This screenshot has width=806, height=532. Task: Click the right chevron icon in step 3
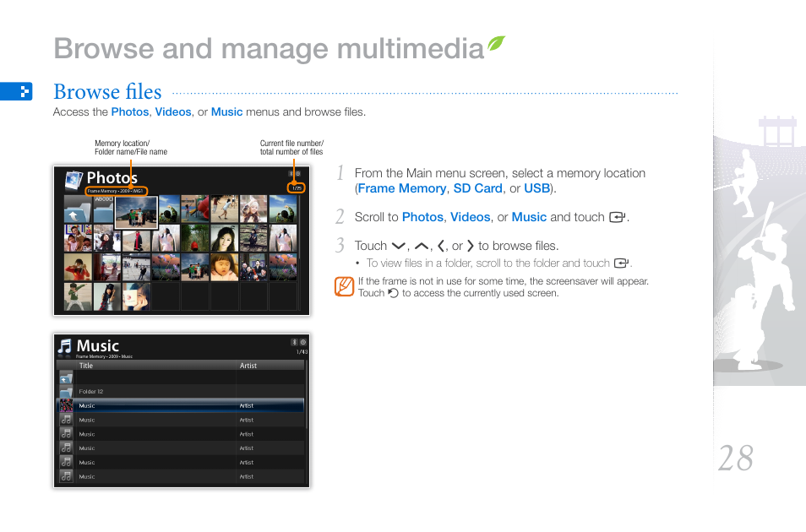click(470, 247)
